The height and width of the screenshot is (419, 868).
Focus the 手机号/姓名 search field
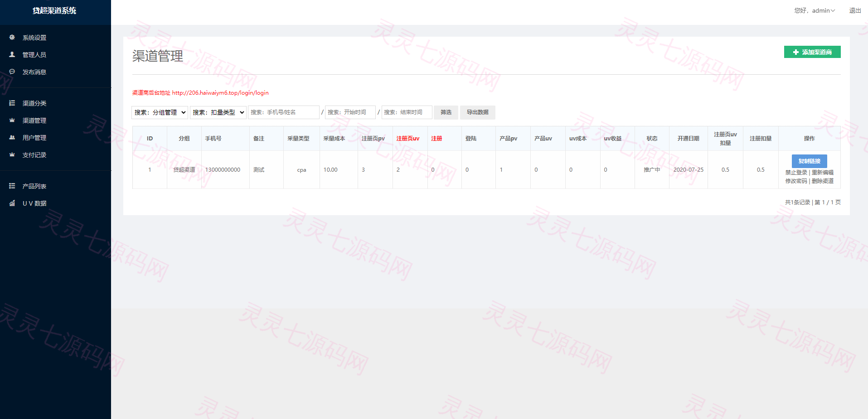click(x=284, y=112)
